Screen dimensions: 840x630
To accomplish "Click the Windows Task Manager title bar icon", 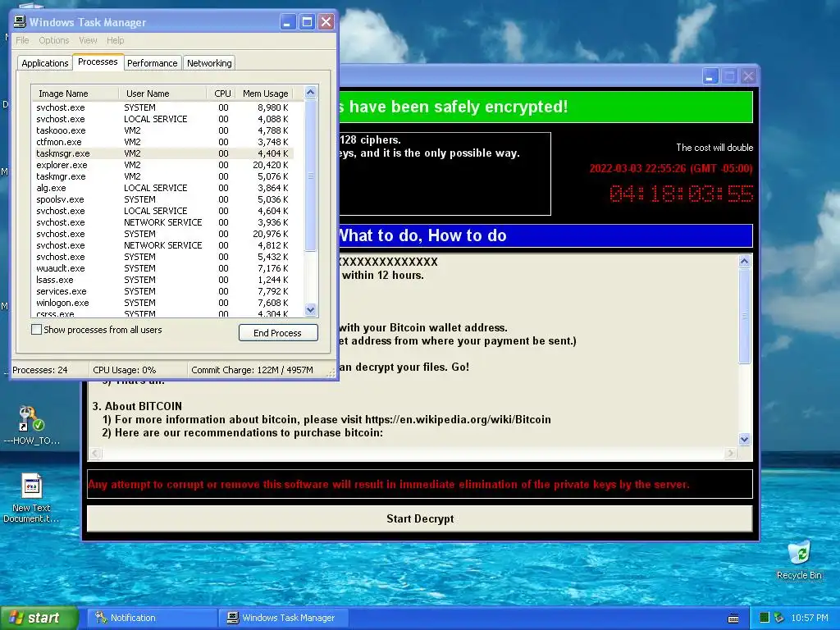I will click(20, 21).
